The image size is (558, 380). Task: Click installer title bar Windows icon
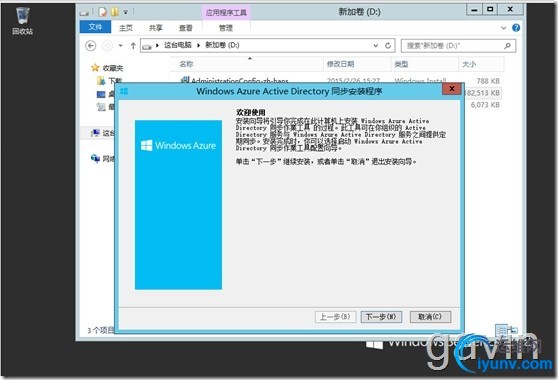[124, 91]
